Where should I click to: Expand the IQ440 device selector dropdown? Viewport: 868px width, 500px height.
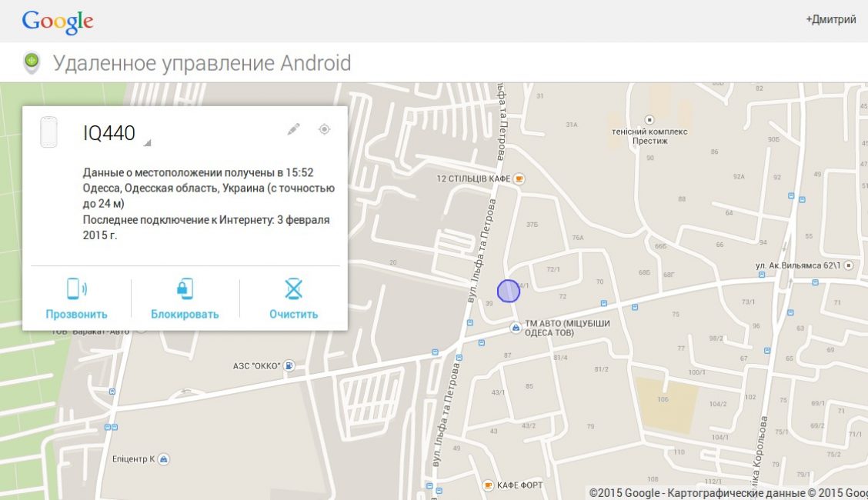pyautogui.click(x=148, y=142)
